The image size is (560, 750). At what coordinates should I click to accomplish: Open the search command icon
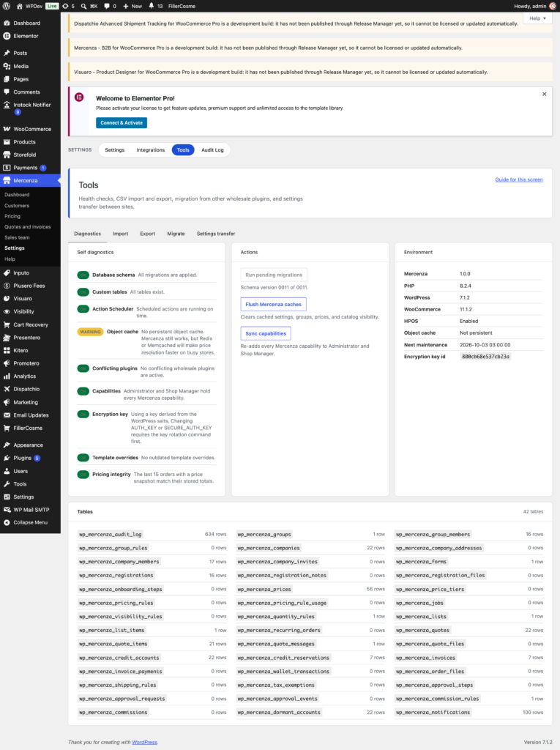[83, 6]
